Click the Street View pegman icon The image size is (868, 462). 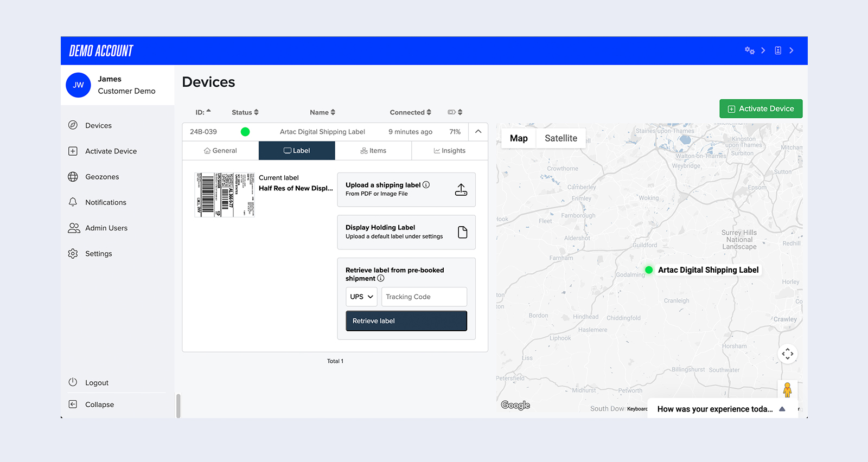(788, 389)
